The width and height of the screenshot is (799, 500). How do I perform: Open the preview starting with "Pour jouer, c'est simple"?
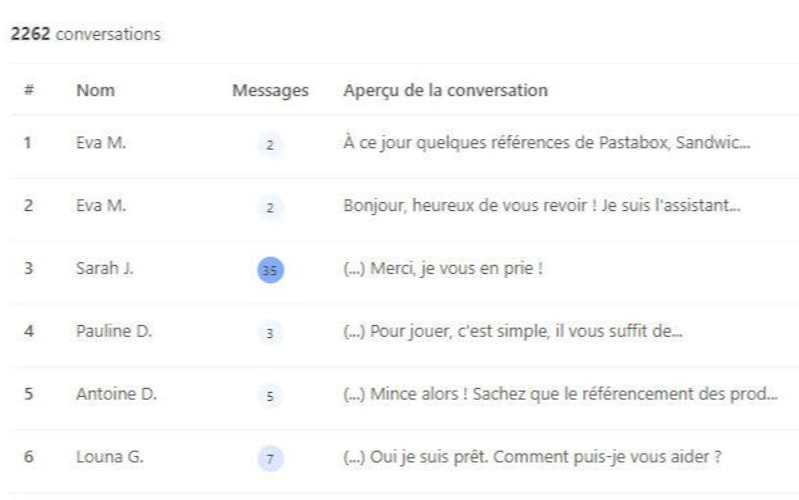pyautogui.click(x=512, y=331)
